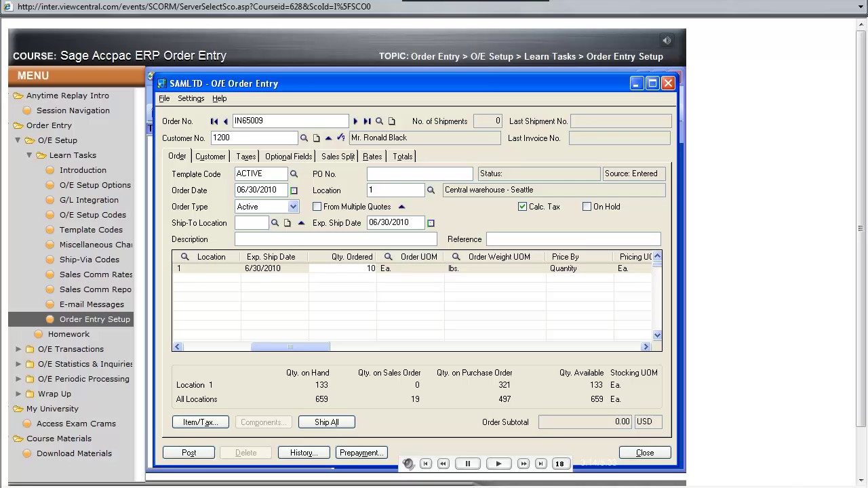Screen dimensions: 868x488
Task: Click the finder icon in the Order UOM column header
Action: tap(389, 257)
